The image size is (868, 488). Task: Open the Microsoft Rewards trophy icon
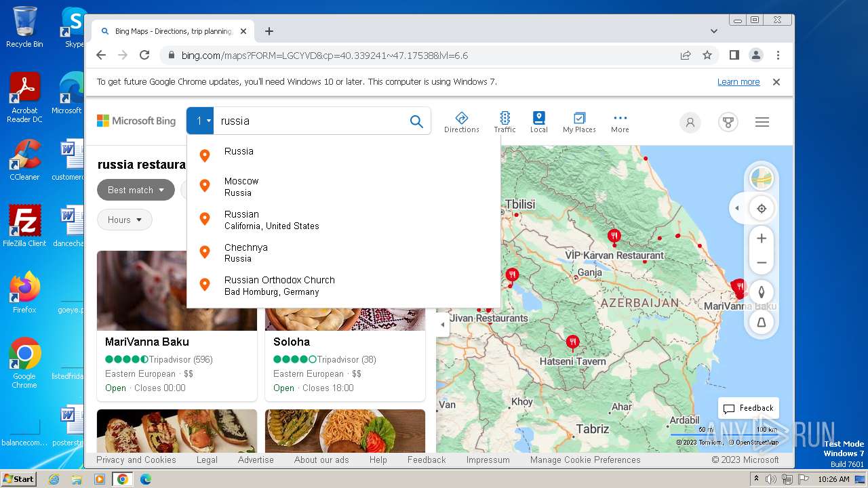728,123
